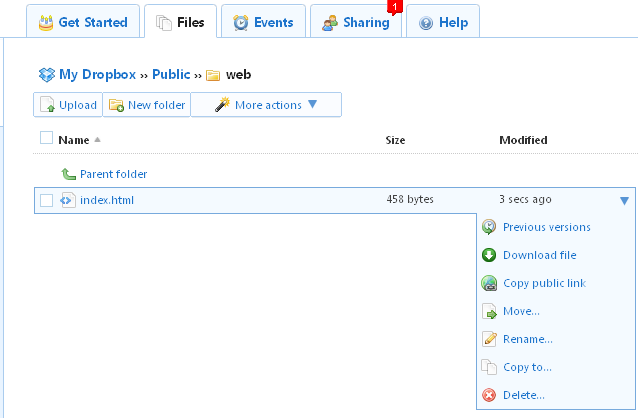Open the More actions dropdown
Viewport: 644px width, 418px height.
coord(266,105)
